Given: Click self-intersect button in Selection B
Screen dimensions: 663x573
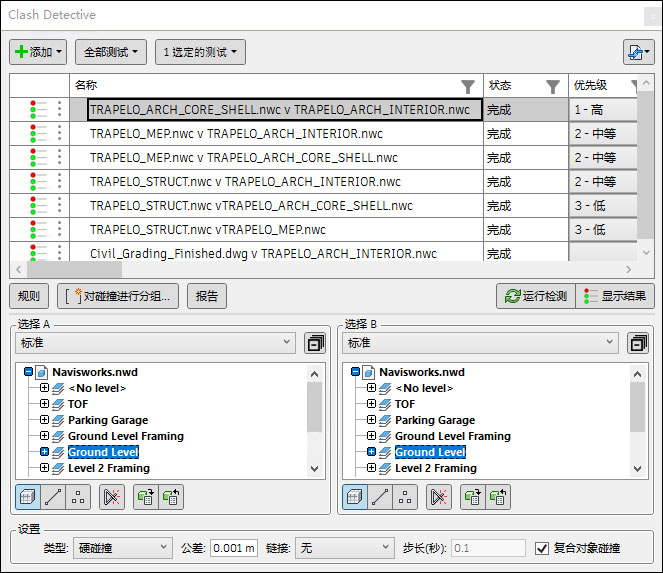Looking at the screenshot, I should coord(438,497).
